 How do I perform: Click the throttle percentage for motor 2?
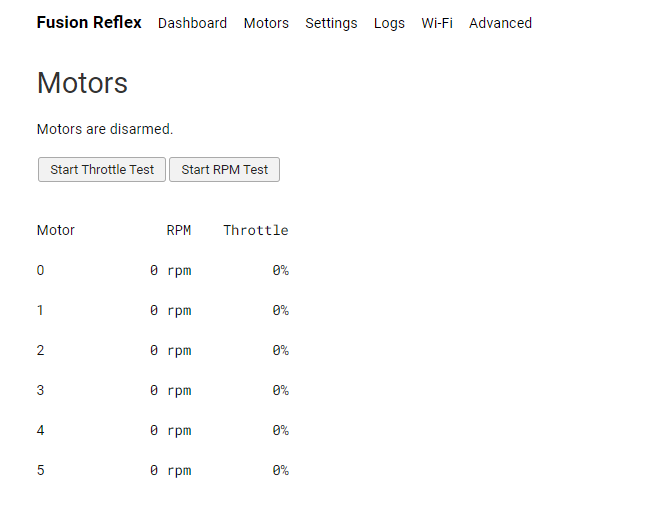pyautogui.click(x=280, y=350)
